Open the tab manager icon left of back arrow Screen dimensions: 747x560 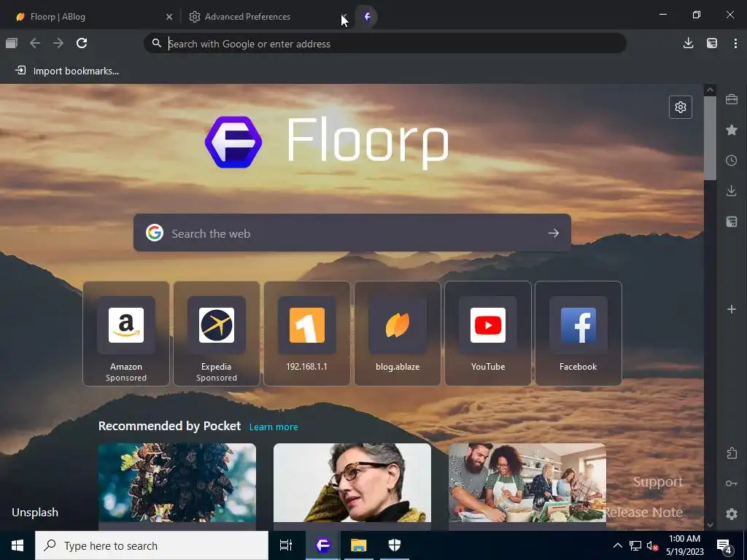point(12,43)
